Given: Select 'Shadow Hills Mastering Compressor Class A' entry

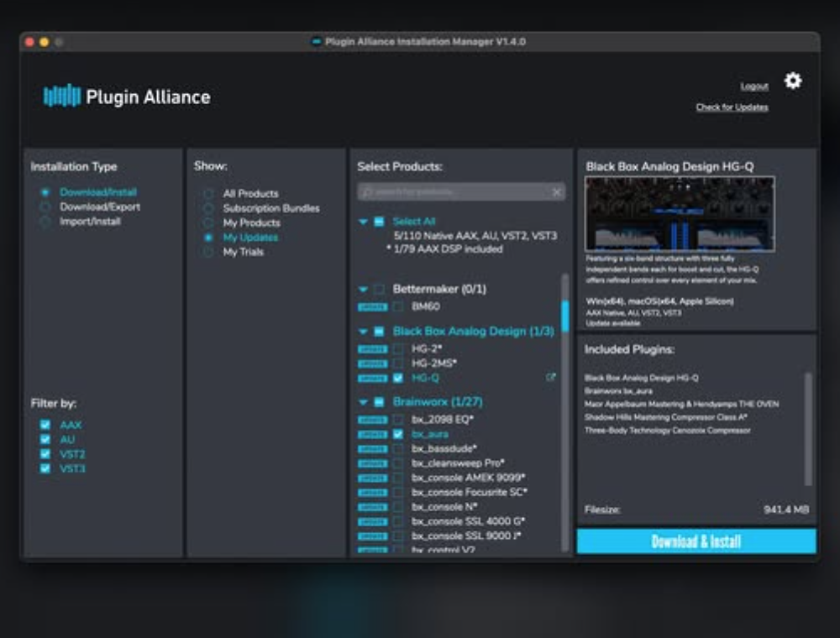Looking at the screenshot, I should 666,417.
